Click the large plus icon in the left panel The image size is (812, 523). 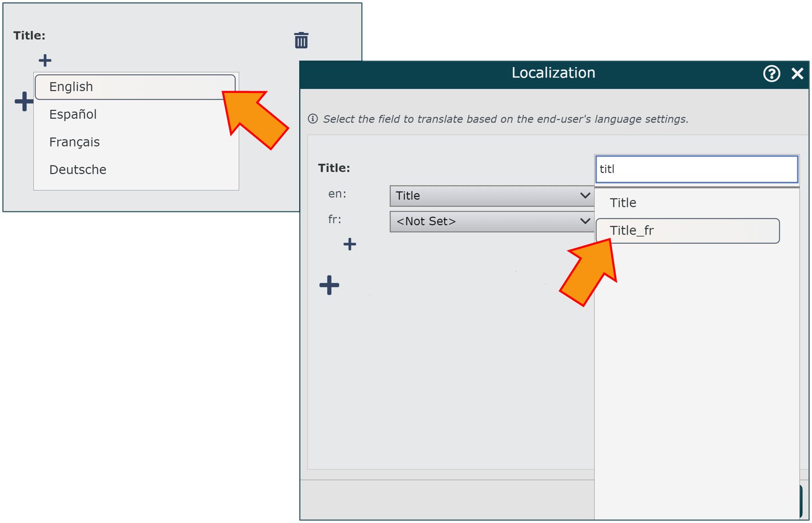(x=24, y=101)
